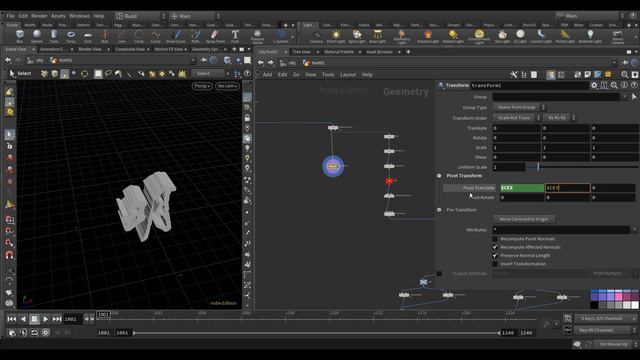Click Move Centroid to Origin button
The height and width of the screenshot is (360, 640).
pyautogui.click(x=524, y=219)
